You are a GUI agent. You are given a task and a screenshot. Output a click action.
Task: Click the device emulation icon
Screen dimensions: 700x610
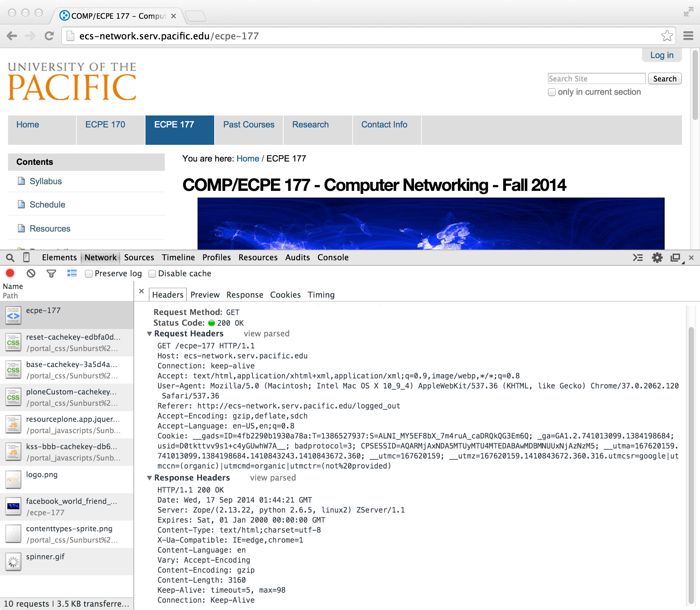[27, 257]
